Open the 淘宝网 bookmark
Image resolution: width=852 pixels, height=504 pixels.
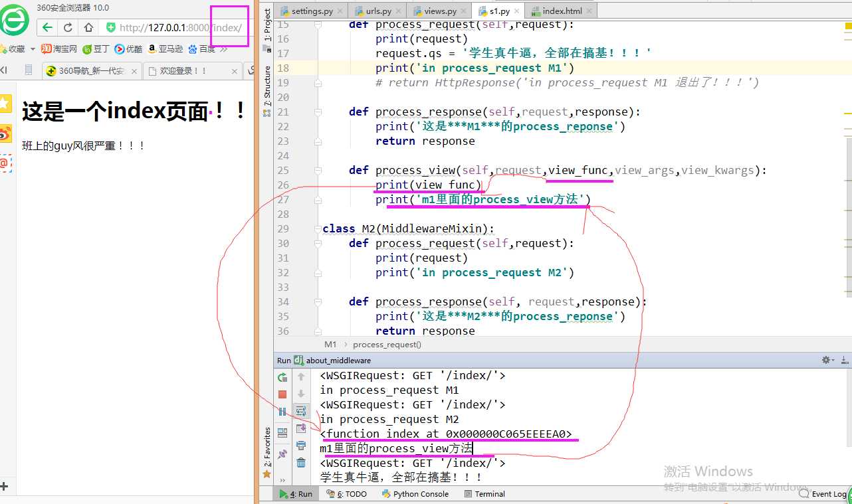pyautogui.click(x=59, y=49)
